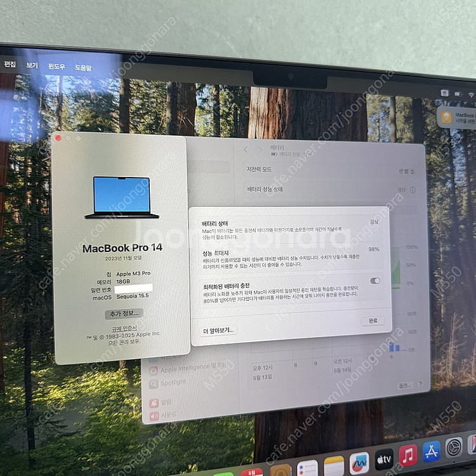This screenshot has width=476, height=476.
Task: Click the Wi-Fi icon in the menu bar
Action: [471, 95]
